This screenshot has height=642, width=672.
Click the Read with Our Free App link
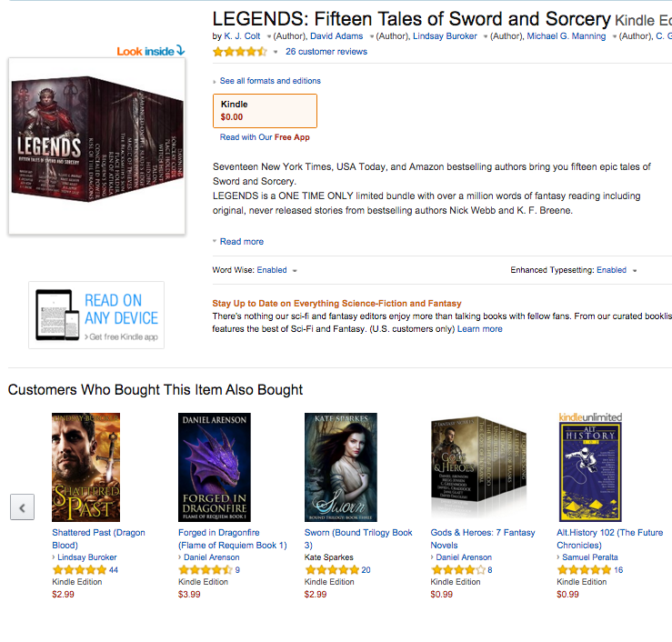265,137
